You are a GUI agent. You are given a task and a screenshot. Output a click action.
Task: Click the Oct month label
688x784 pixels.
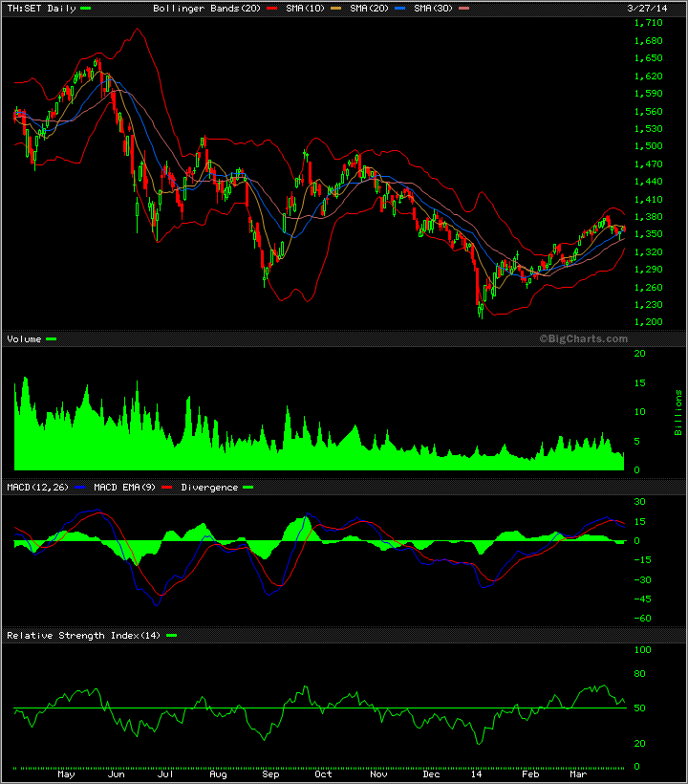tap(323, 774)
